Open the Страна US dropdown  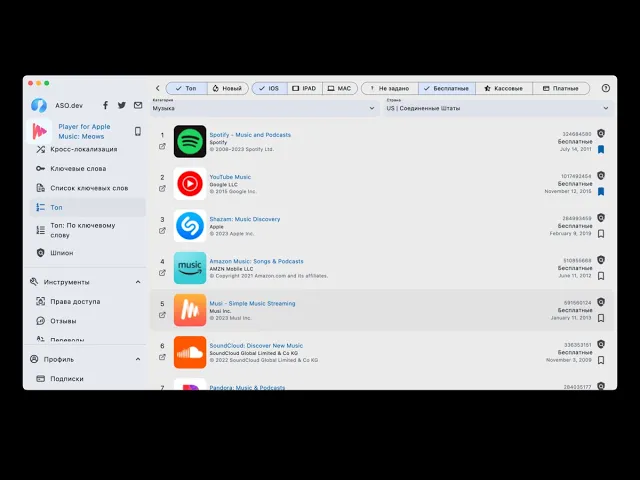pyautogui.click(x=498, y=108)
